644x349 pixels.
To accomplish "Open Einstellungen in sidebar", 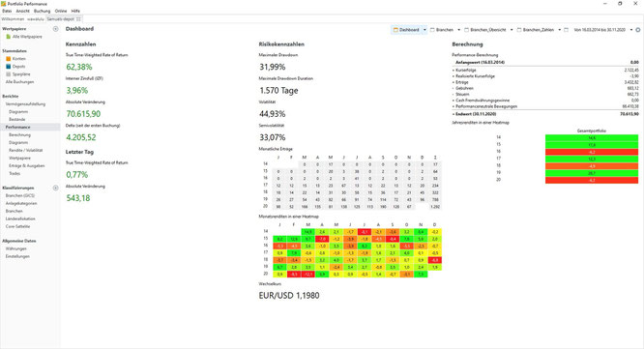I will click(x=17, y=256).
